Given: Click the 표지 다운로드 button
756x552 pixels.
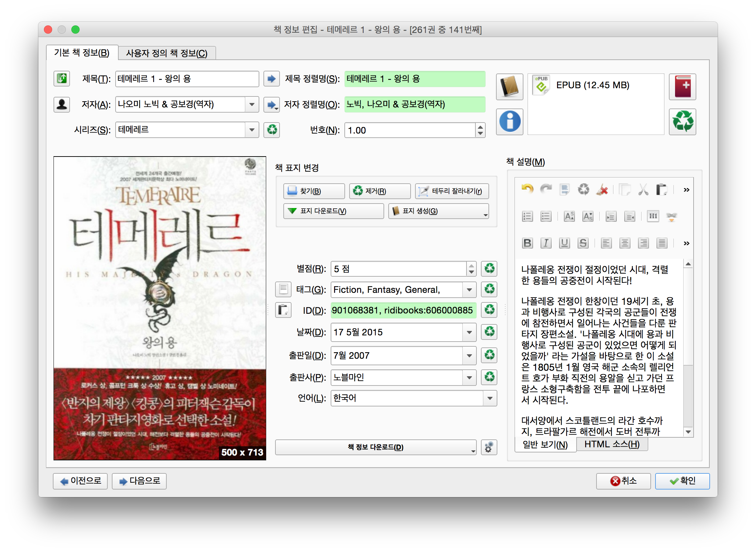Looking at the screenshot, I should coord(333,211).
